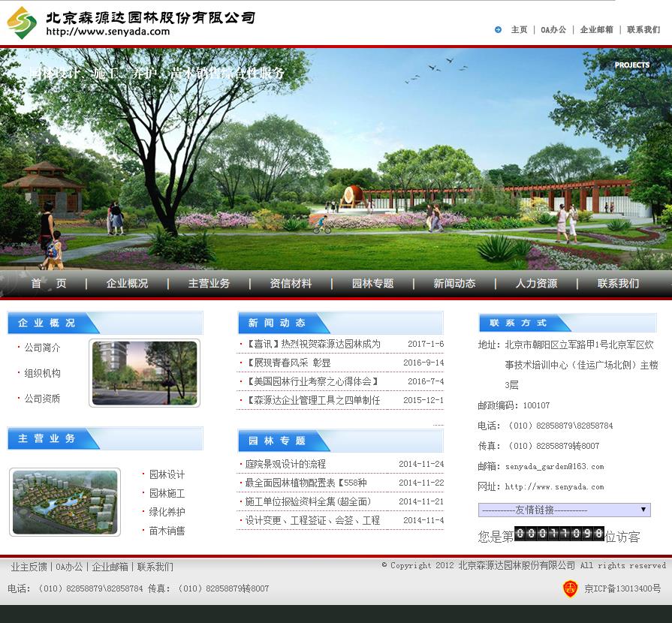Select the 组织机构 link
This screenshot has height=623, width=672.
(42, 373)
